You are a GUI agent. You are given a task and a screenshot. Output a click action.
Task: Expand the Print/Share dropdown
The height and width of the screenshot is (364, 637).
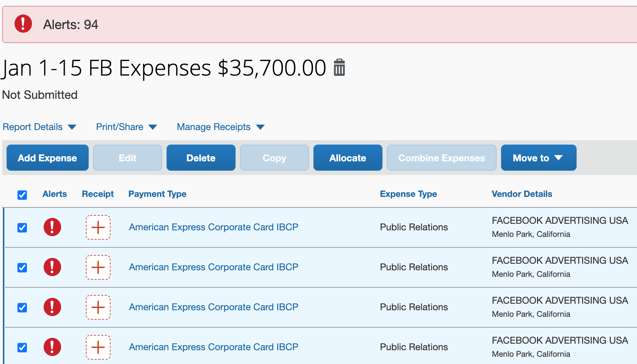tap(127, 127)
